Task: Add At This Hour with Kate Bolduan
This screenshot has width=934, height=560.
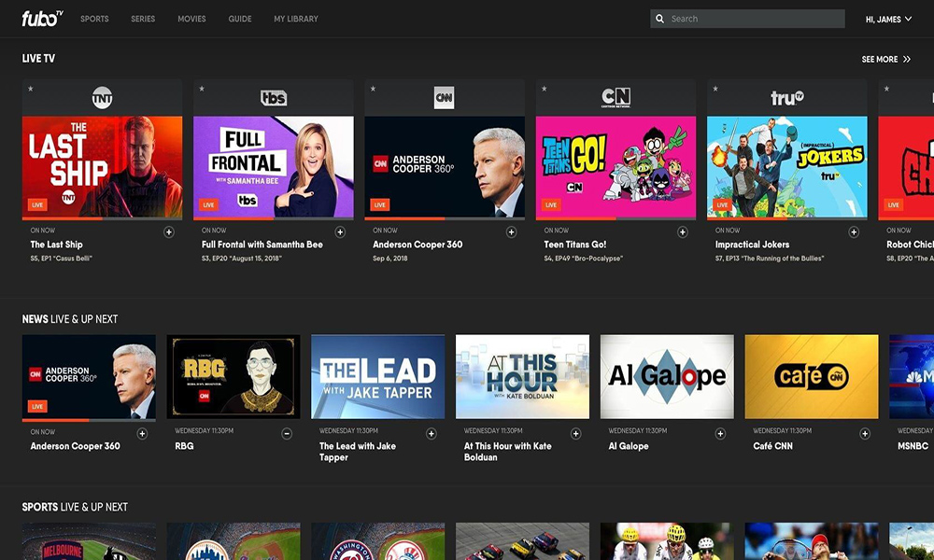Action: point(576,434)
